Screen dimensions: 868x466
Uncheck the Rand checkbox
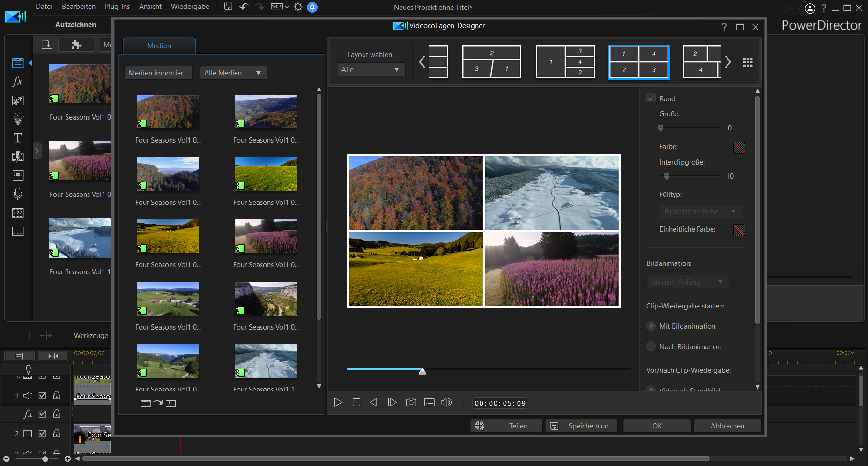click(651, 98)
